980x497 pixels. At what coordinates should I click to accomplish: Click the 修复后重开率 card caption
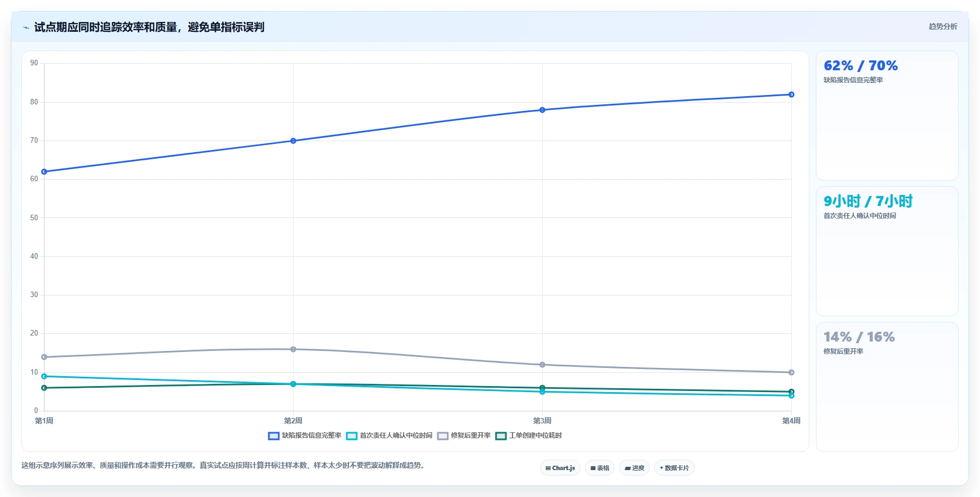[x=843, y=351]
